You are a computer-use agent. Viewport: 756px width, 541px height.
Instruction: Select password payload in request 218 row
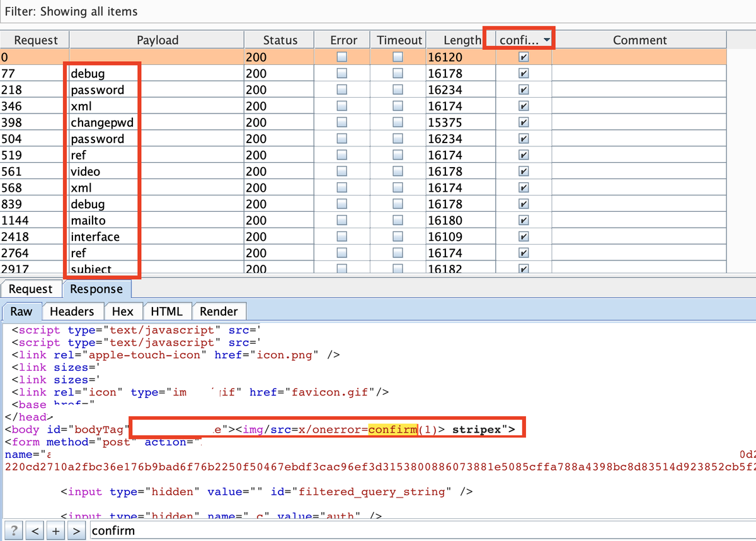pyautogui.click(x=157, y=90)
